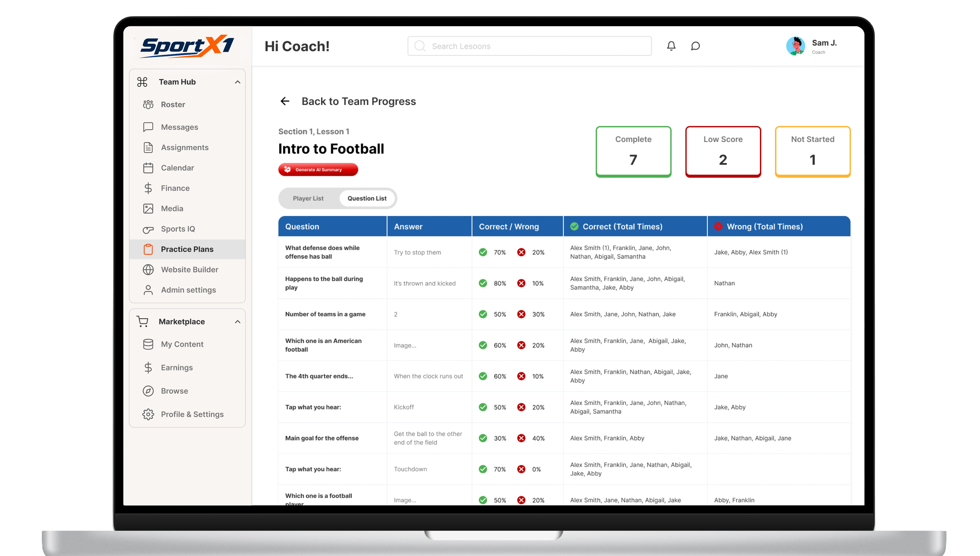Select 'Happens to the ball during play' question
Viewport: 980px width, 556px height.
point(324,283)
